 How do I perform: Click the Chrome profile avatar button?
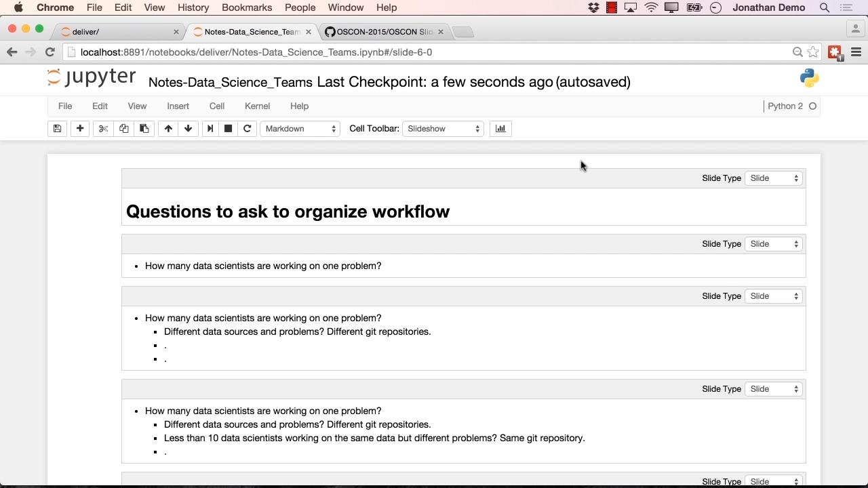855,29
